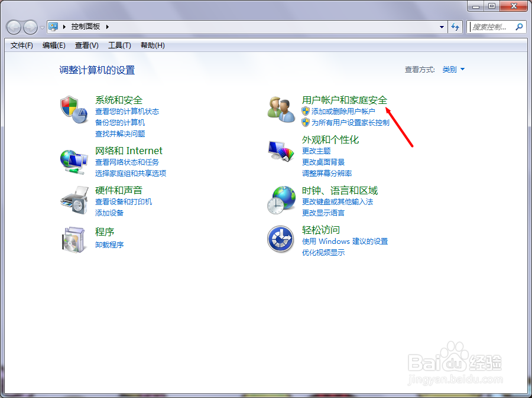Click 查找并解决问题 link

coord(120,133)
